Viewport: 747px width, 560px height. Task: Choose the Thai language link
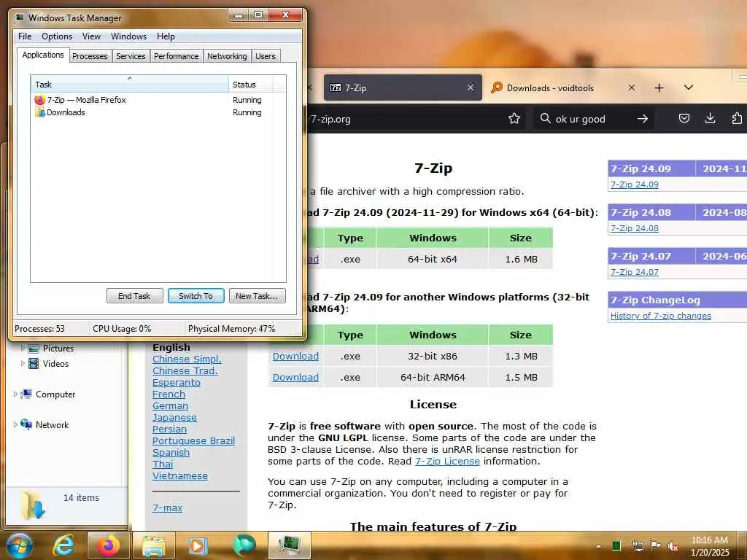(163, 464)
